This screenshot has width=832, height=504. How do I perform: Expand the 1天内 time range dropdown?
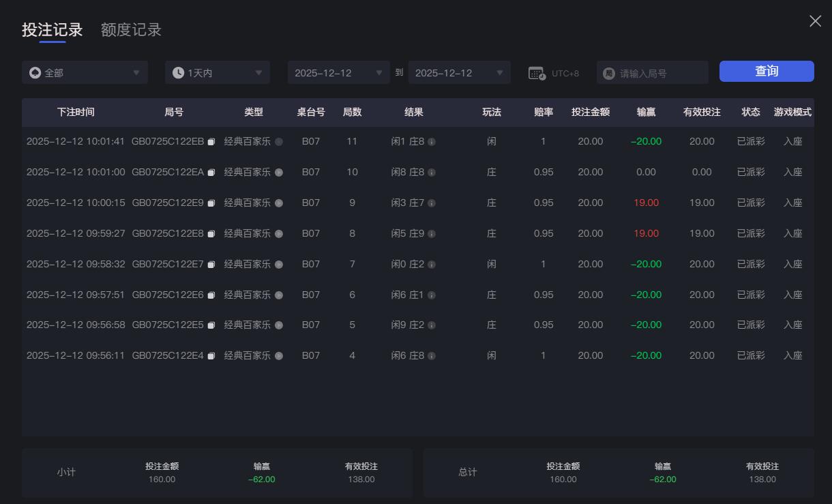point(217,72)
